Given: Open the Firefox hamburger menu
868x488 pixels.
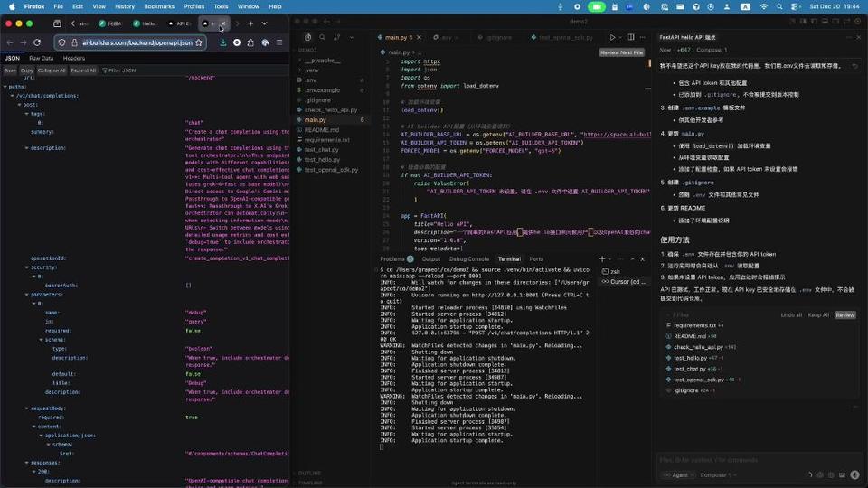Looking at the screenshot, I should [279, 42].
